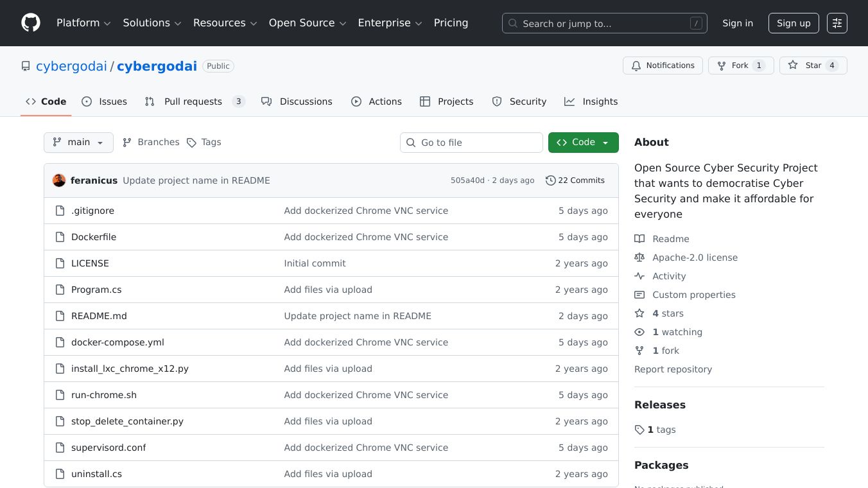This screenshot has height=488, width=868.
Task: Click the Go to file field
Action: pos(471,143)
